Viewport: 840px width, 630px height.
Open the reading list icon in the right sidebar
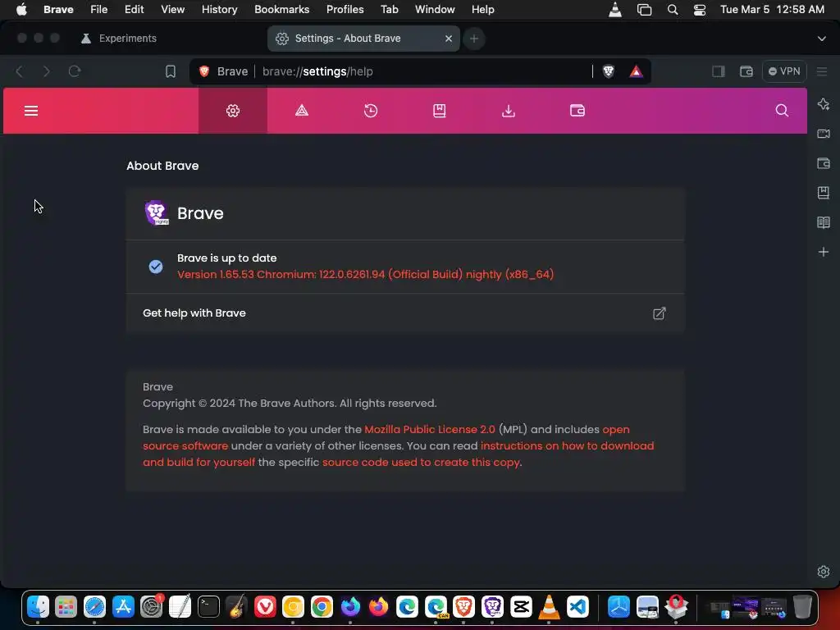[x=824, y=222]
